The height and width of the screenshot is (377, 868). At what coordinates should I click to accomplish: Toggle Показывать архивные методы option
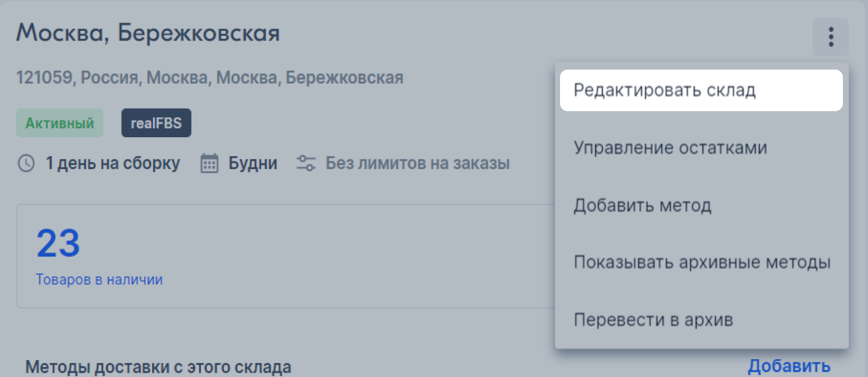701,262
